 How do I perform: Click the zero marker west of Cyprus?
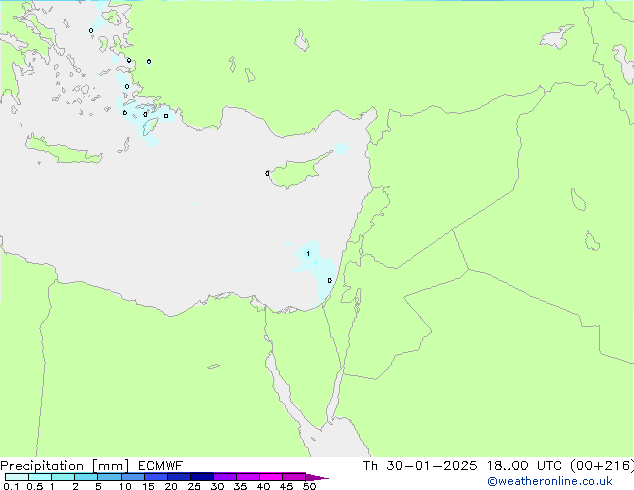[x=267, y=173]
